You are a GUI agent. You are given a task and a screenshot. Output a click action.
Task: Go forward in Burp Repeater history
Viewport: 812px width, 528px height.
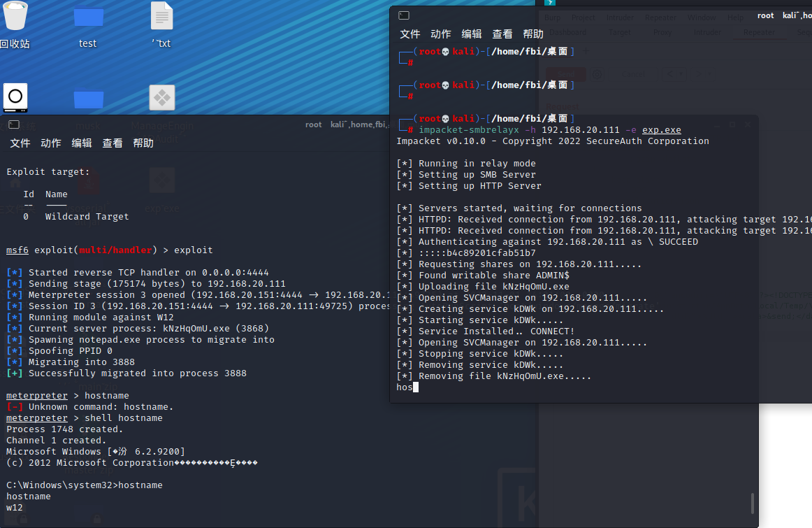(x=699, y=74)
